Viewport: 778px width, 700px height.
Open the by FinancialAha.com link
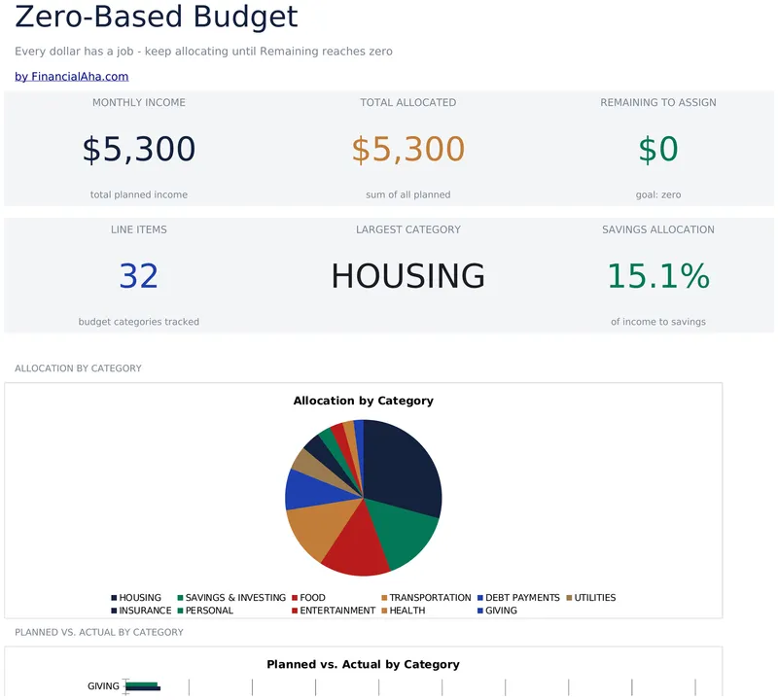pyautogui.click(x=71, y=77)
